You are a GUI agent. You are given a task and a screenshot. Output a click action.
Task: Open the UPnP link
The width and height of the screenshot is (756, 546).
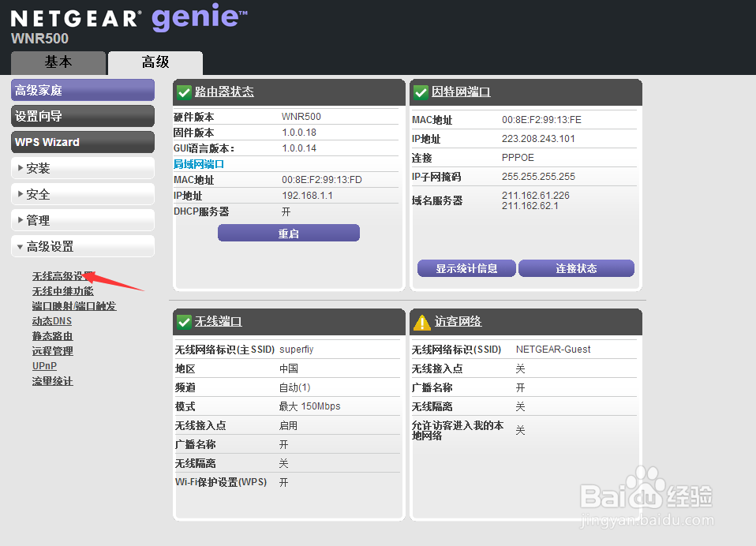pyautogui.click(x=44, y=366)
